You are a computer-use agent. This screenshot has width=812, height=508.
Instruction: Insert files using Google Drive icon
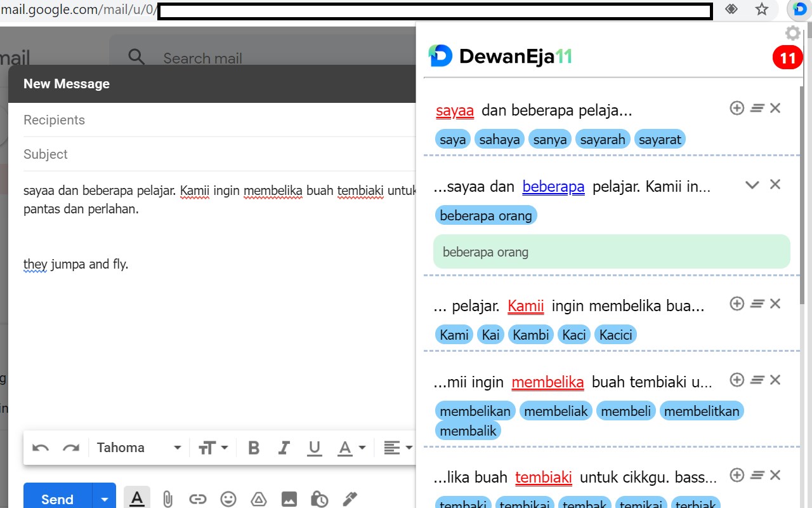(x=259, y=499)
